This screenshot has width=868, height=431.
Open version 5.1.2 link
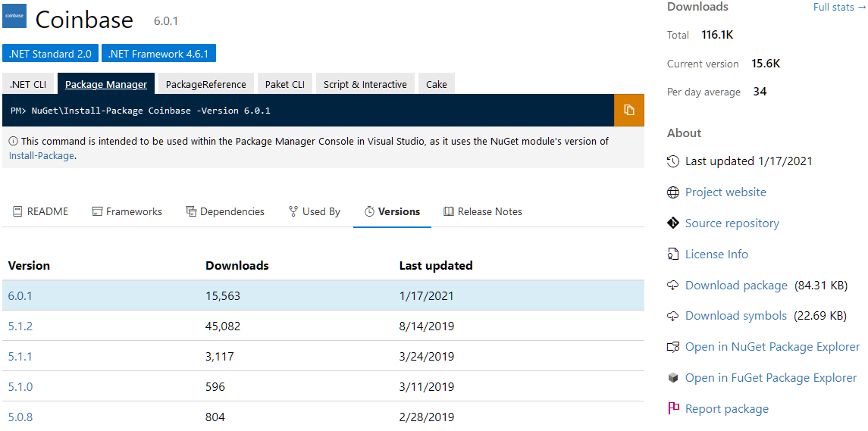[20, 326]
